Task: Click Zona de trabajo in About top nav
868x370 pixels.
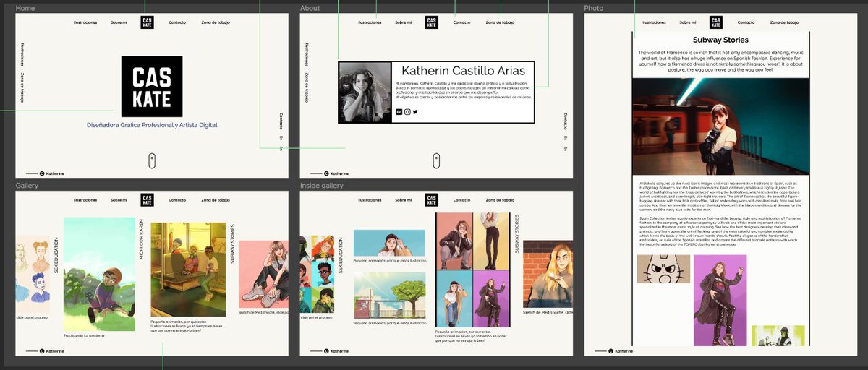Action: [500, 22]
